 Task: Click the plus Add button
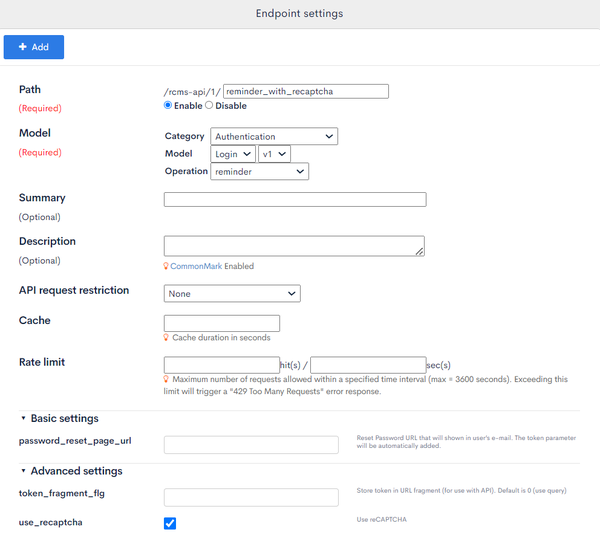coord(34,47)
